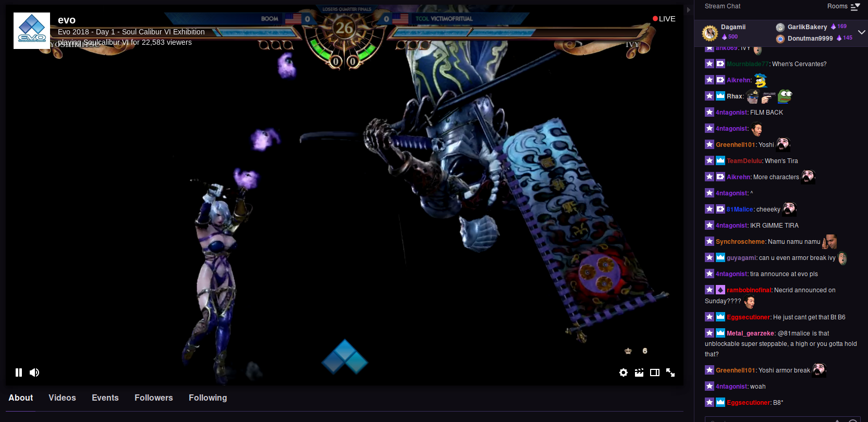Open the Events tab
Viewport: 868px width, 422px height.
[x=105, y=398]
